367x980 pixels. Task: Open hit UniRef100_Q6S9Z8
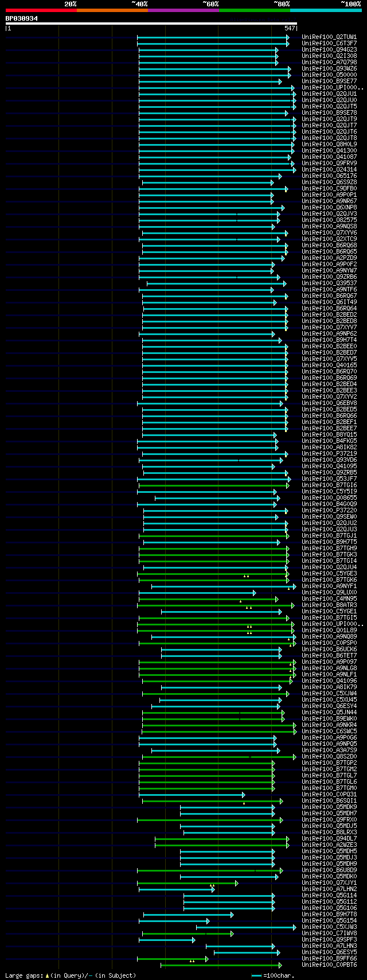[329, 182]
